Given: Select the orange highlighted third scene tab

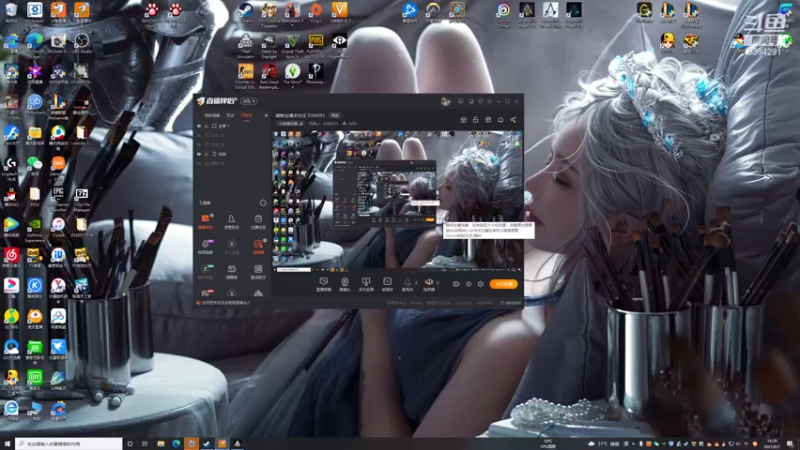Looking at the screenshot, I should 247,116.
